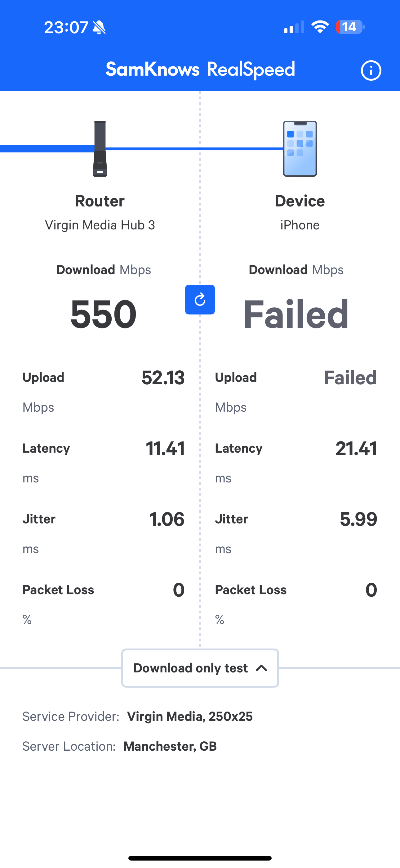400x868 pixels.
Task: Tap the iPhone device illustration
Action: (x=300, y=149)
